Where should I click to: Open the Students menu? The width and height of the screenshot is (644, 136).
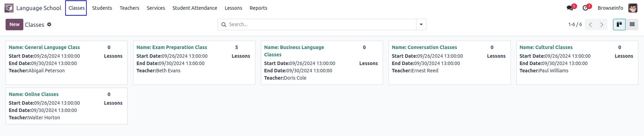coord(102,8)
